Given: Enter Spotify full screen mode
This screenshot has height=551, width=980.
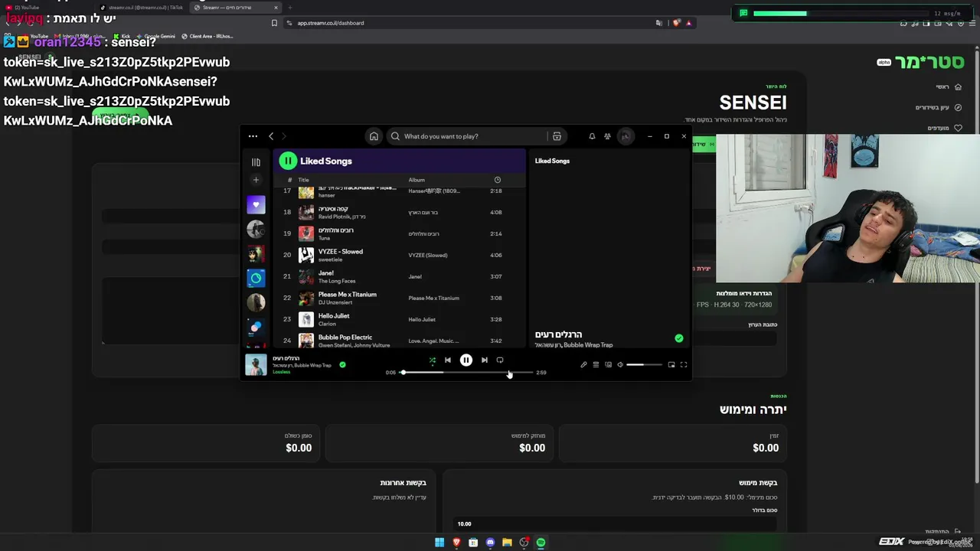Looking at the screenshot, I should (684, 365).
